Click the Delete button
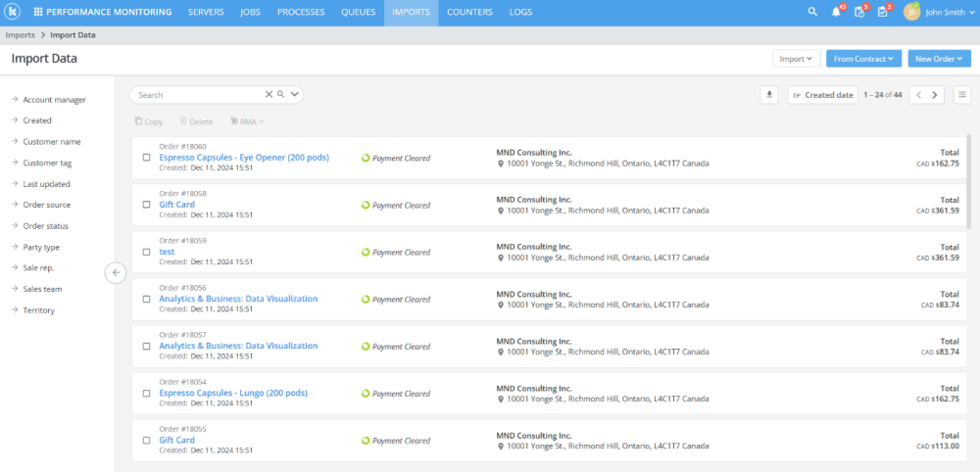Screen dimensions: 980x472 coord(196,121)
